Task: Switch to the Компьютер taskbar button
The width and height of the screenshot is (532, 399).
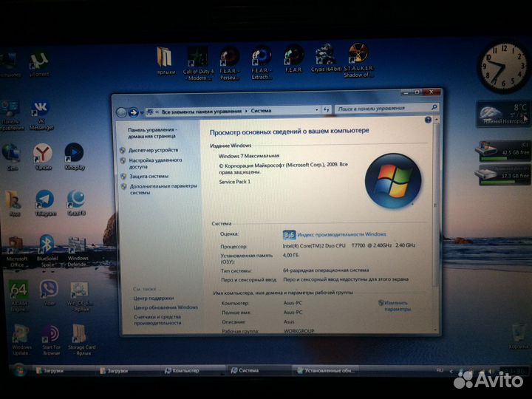Action: [x=193, y=370]
